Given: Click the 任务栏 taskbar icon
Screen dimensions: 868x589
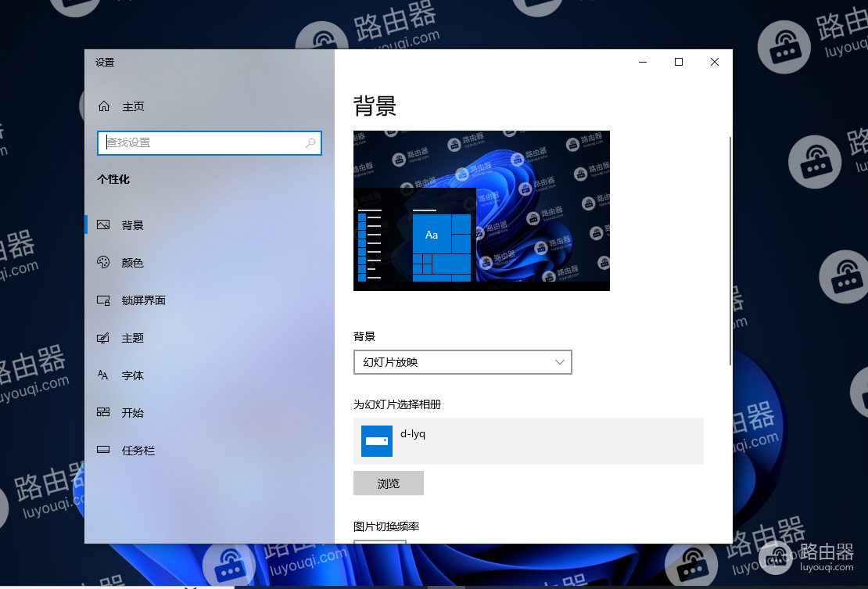Looking at the screenshot, I should click(103, 450).
